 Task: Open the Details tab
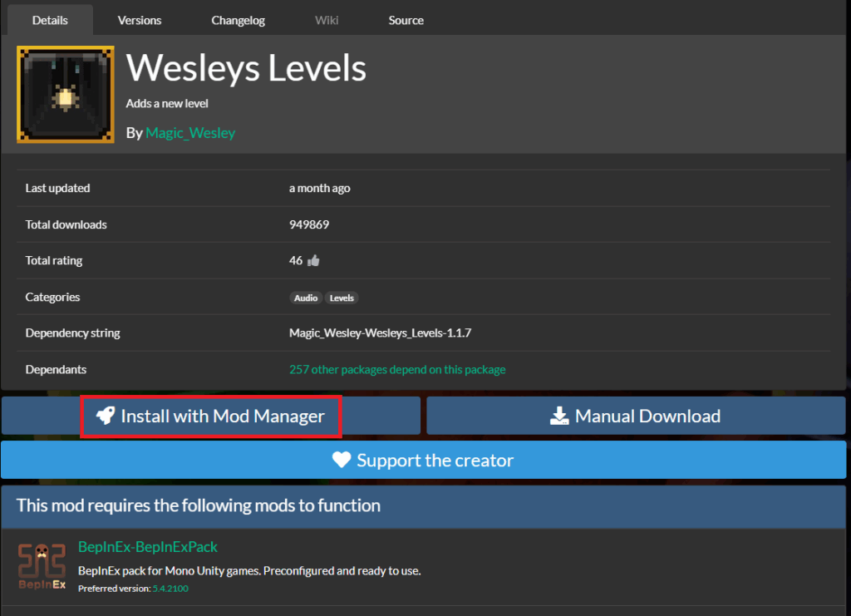(50, 20)
